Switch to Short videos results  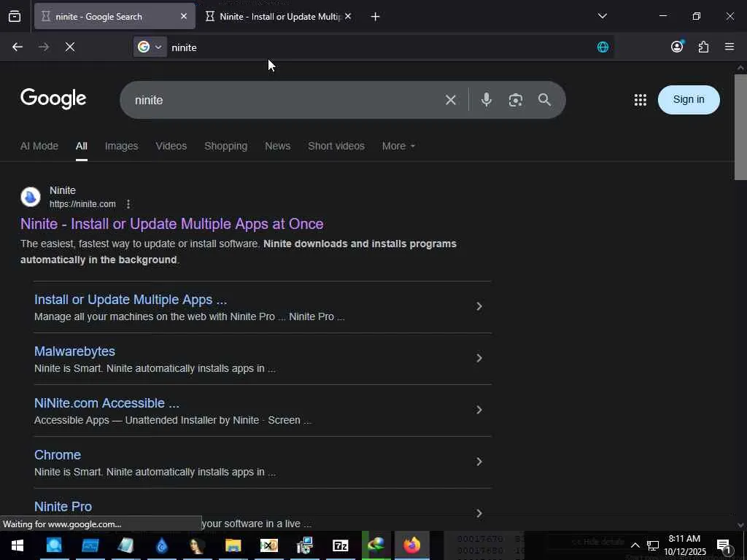336,146
